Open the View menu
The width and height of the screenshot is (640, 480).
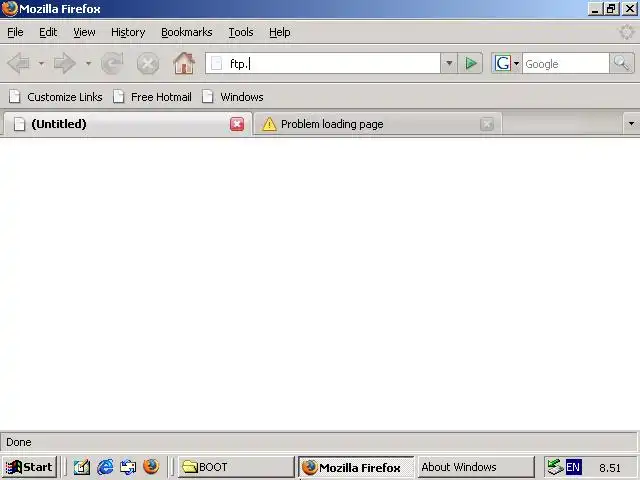pos(84,32)
